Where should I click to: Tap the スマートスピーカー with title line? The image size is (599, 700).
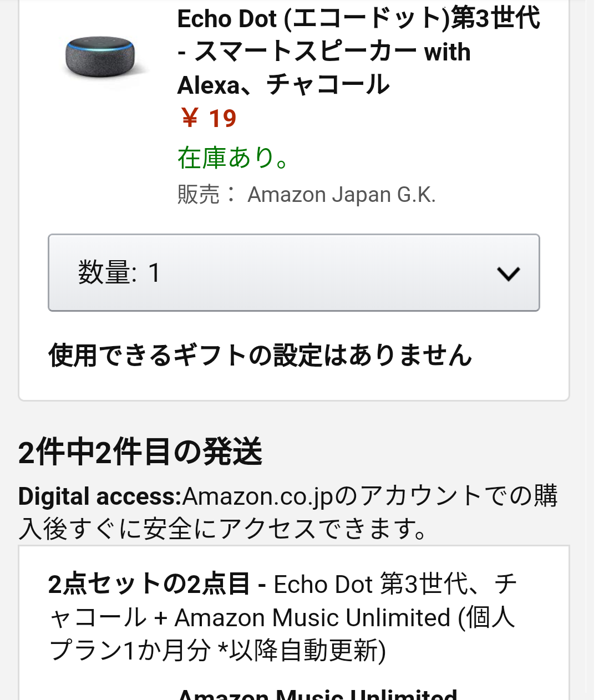click(324, 52)
